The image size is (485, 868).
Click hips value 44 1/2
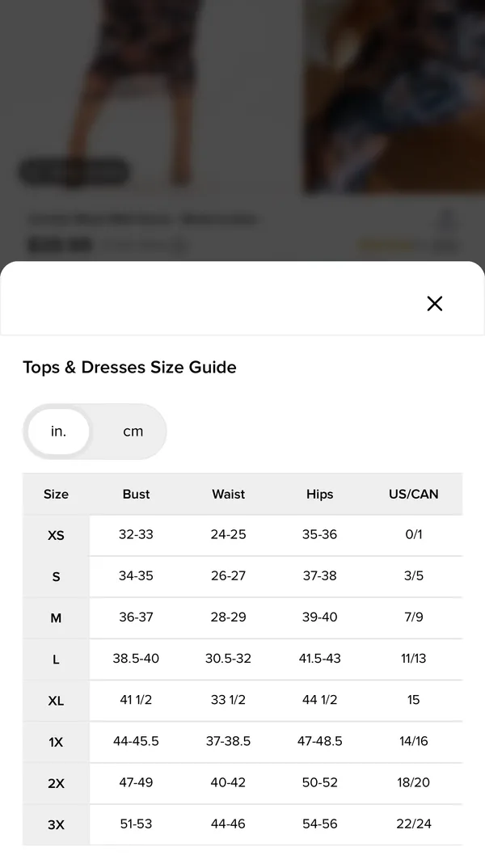pyautogui.click(x=320, y=700)
